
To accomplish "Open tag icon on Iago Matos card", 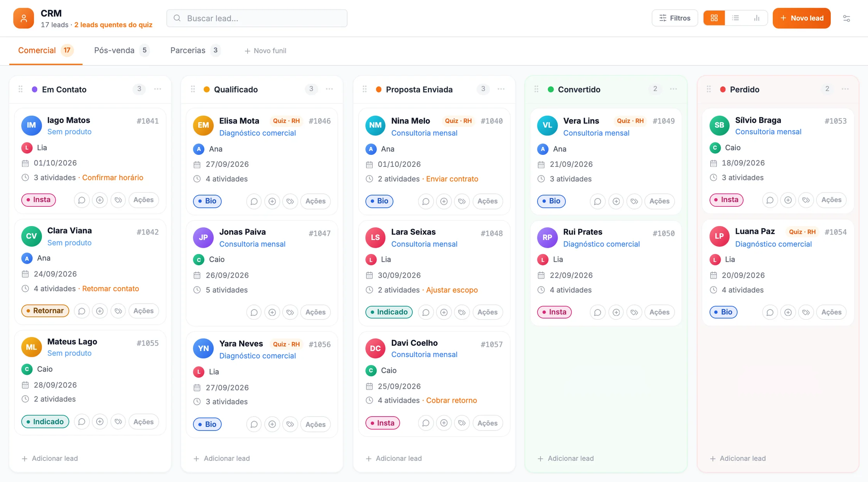I will pyautogui.click(x=118, y=200).
